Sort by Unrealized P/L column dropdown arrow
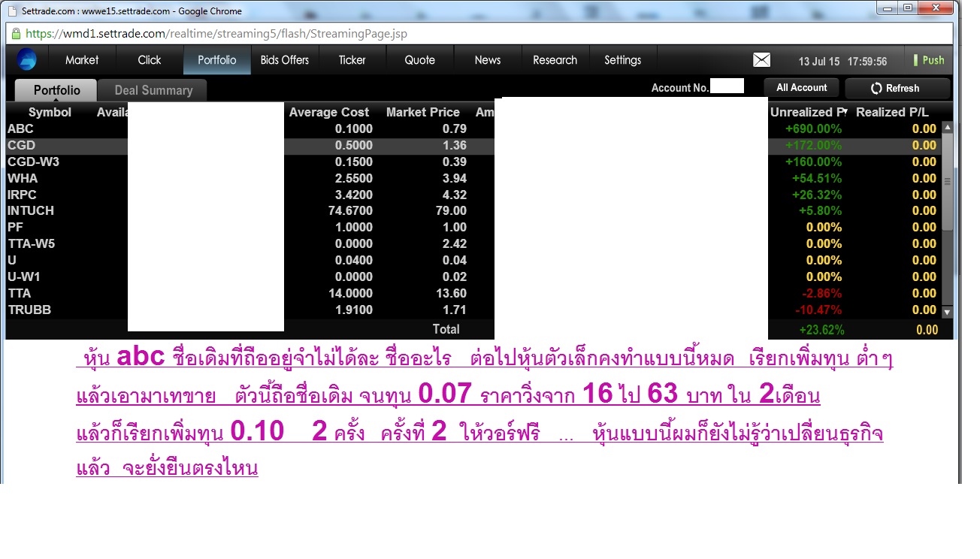Image resolution: width=980 pixels, height=559 pixels. click(x=845, y=112)
